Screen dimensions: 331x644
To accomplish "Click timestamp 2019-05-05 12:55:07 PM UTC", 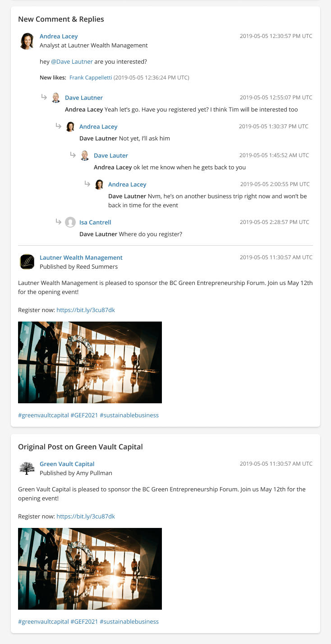I will coord(276,98).
